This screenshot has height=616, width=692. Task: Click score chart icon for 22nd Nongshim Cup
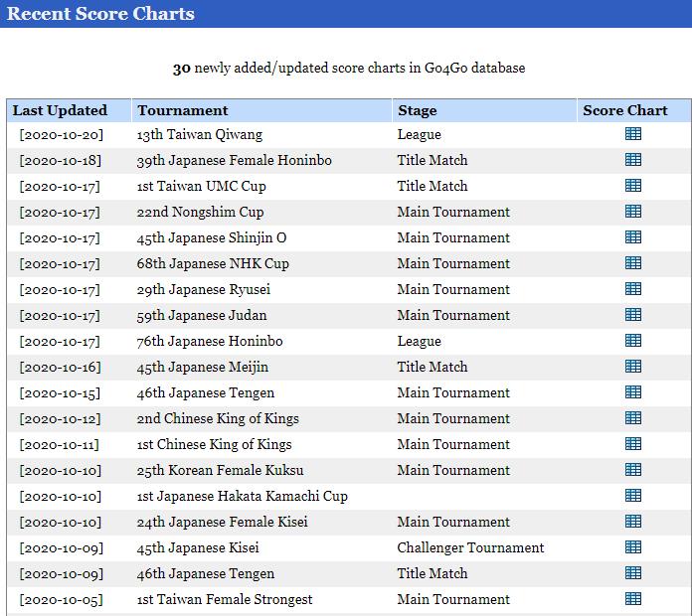click(633, 212)
